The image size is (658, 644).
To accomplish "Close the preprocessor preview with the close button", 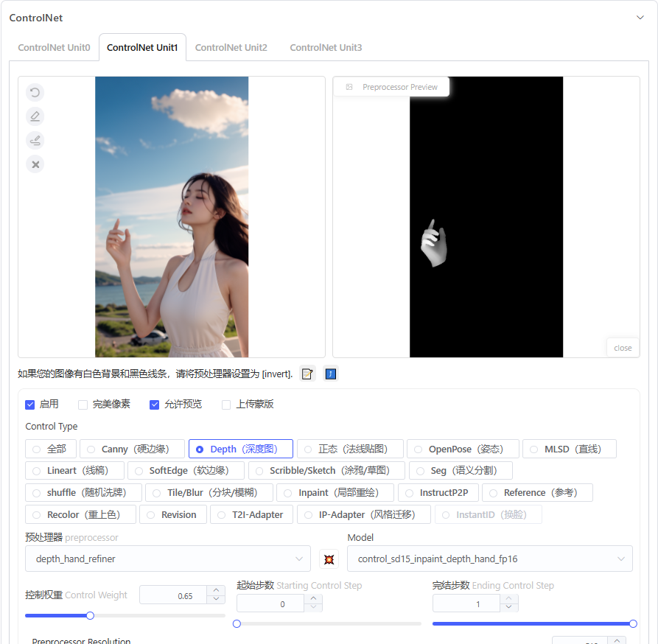I will point(623,348).
